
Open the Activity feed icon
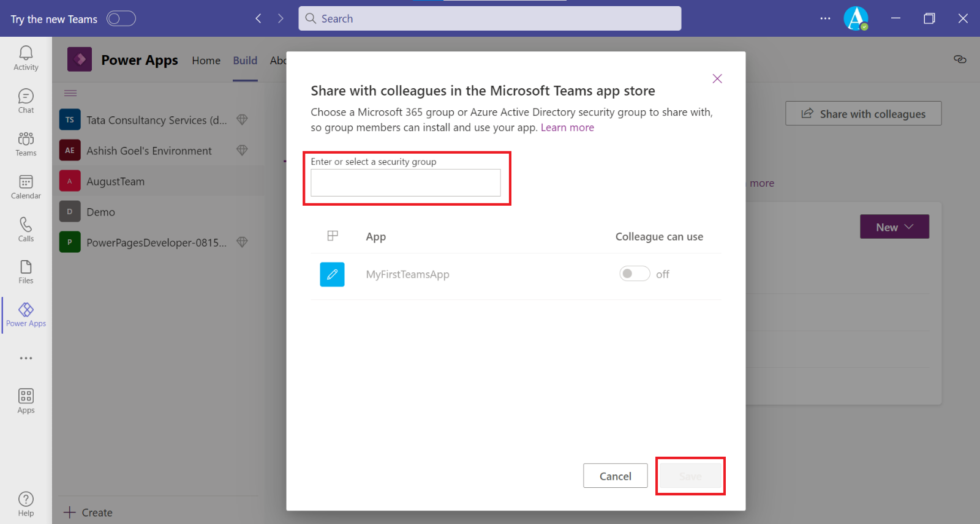26,58
